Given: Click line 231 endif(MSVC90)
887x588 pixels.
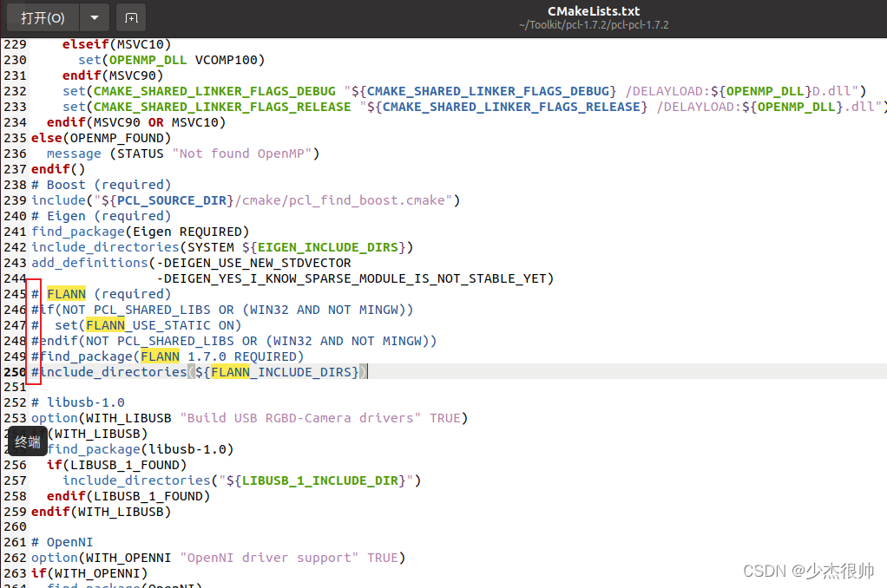Looking at the screenshot, I should click(113, 75).
